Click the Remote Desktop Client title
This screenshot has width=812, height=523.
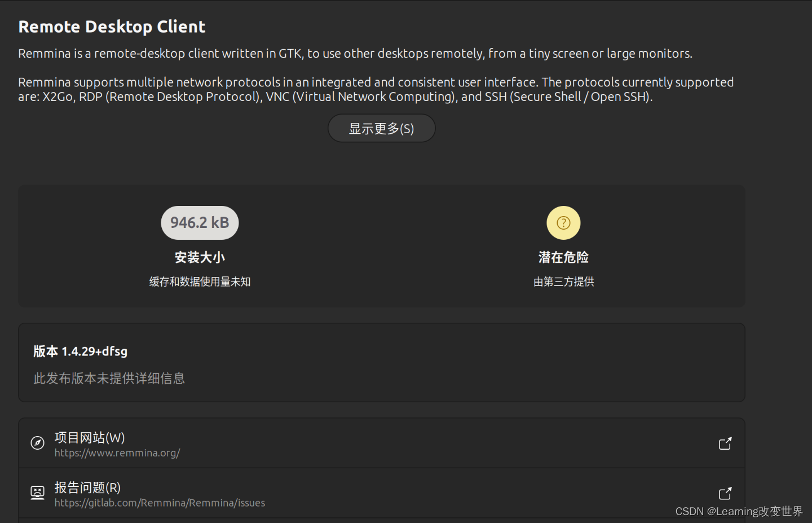(112, 27)
